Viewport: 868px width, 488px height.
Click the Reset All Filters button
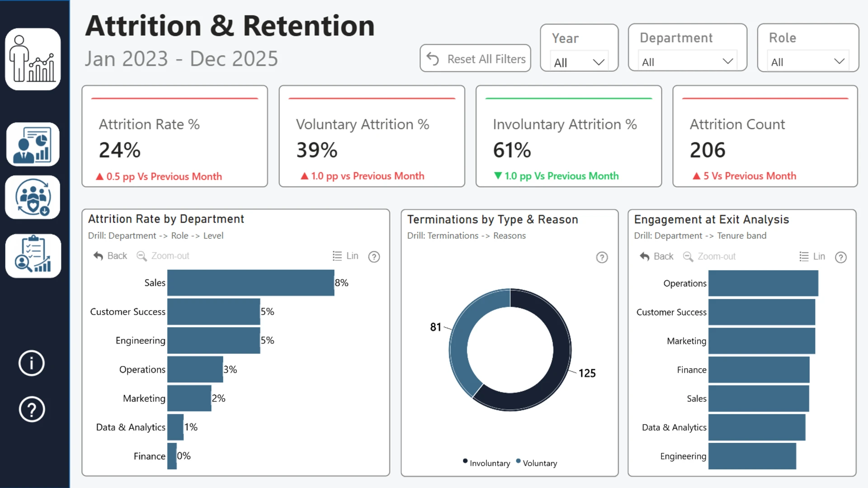point(475,58)
